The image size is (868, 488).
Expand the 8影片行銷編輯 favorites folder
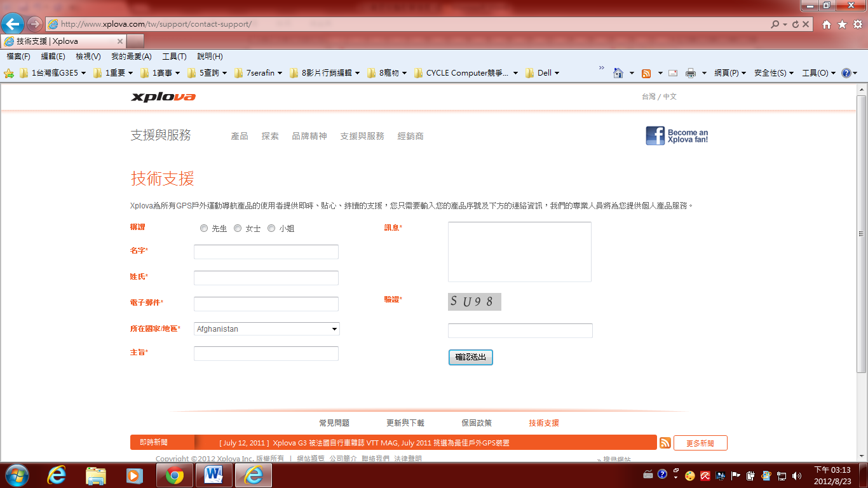[325, 73]
